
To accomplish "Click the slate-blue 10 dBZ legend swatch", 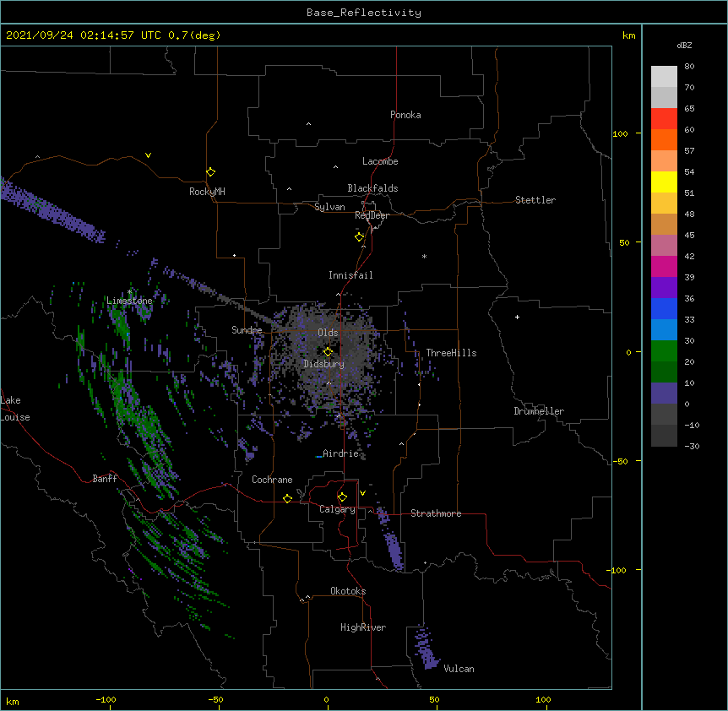I will pos(664,393).
